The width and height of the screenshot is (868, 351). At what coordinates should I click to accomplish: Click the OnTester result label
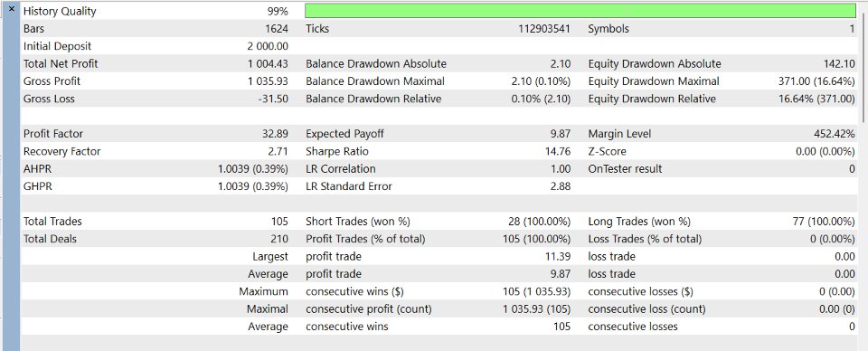tap(625, 169)
